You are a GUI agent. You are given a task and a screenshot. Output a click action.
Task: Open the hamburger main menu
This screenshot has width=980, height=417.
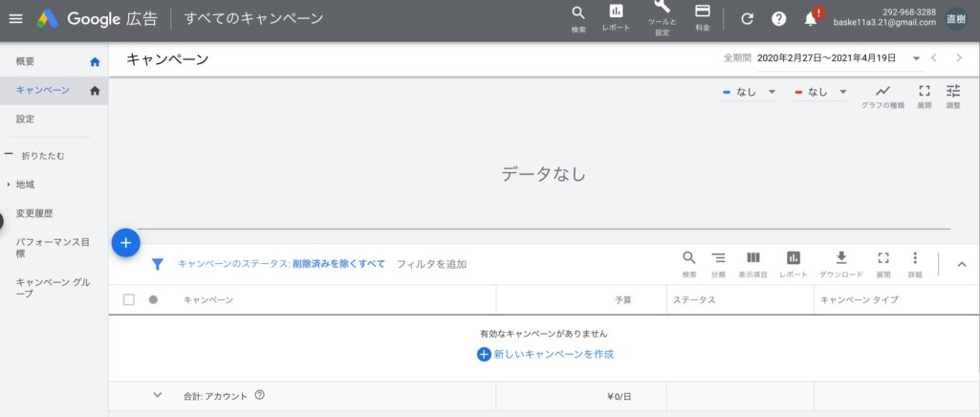tap(15, 18)
